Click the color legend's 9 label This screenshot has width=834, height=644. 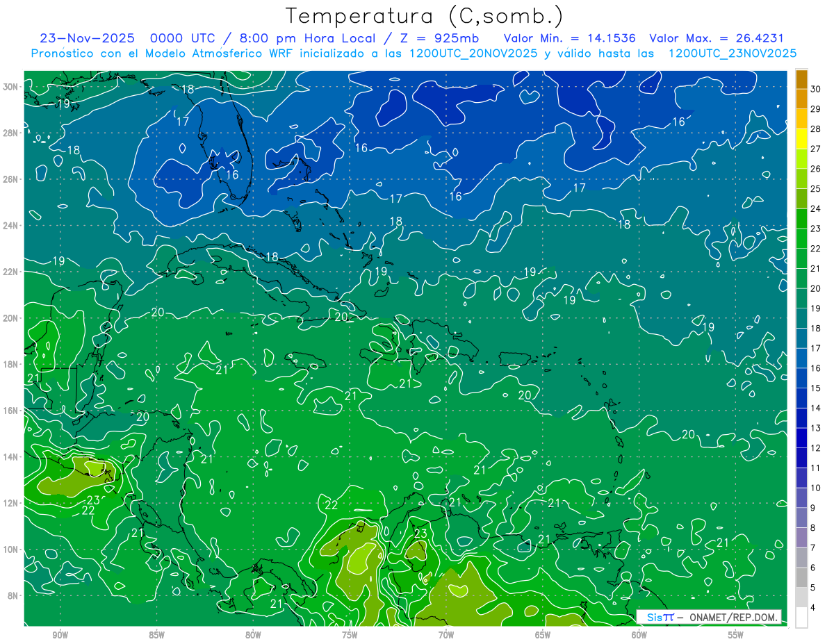point(813,508)
